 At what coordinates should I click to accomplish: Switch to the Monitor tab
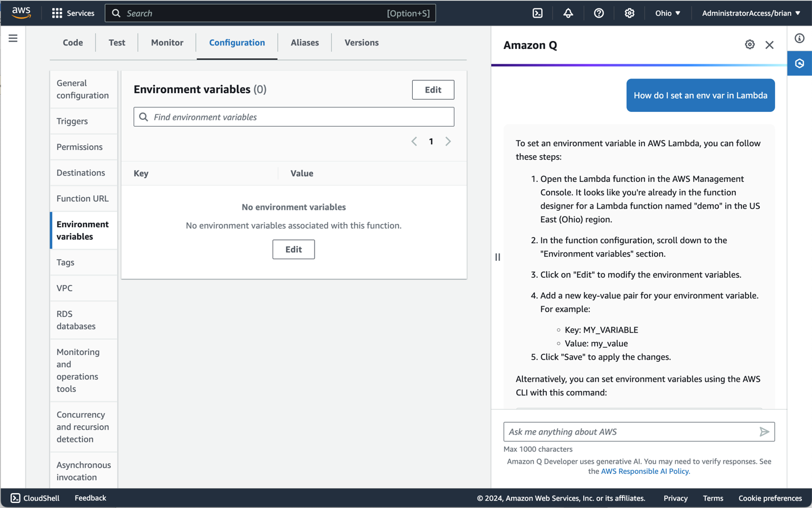tap(167, 42)
